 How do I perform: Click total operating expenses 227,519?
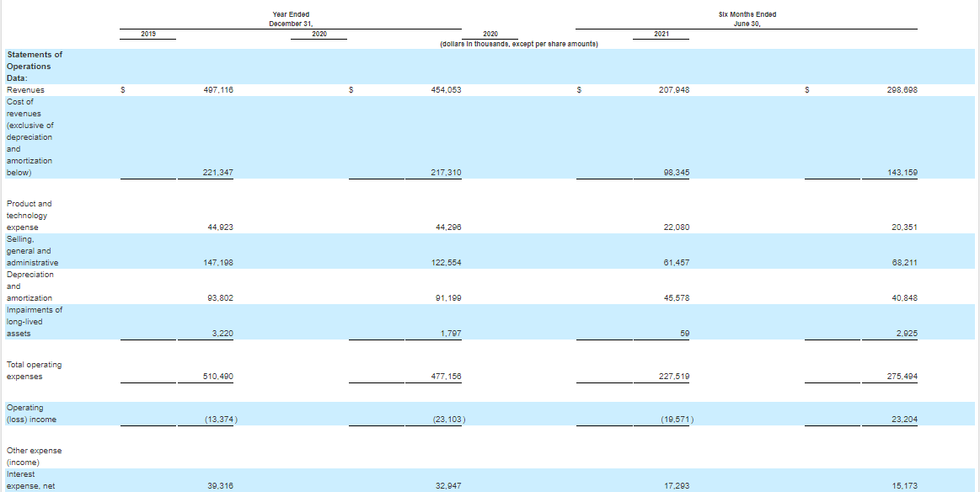tap(674, 377)
